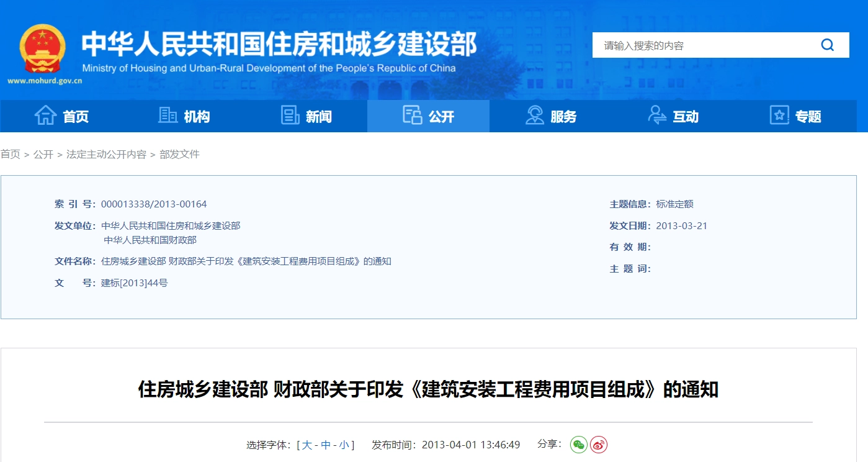Click the newspaper icon next to 新闻

coord(289,115)
